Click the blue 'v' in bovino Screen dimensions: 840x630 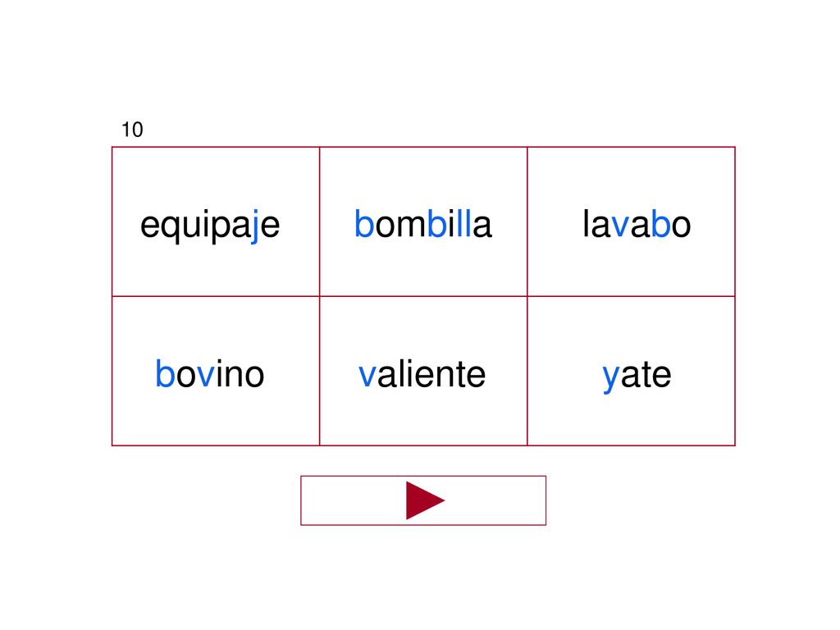pos(206,376)
